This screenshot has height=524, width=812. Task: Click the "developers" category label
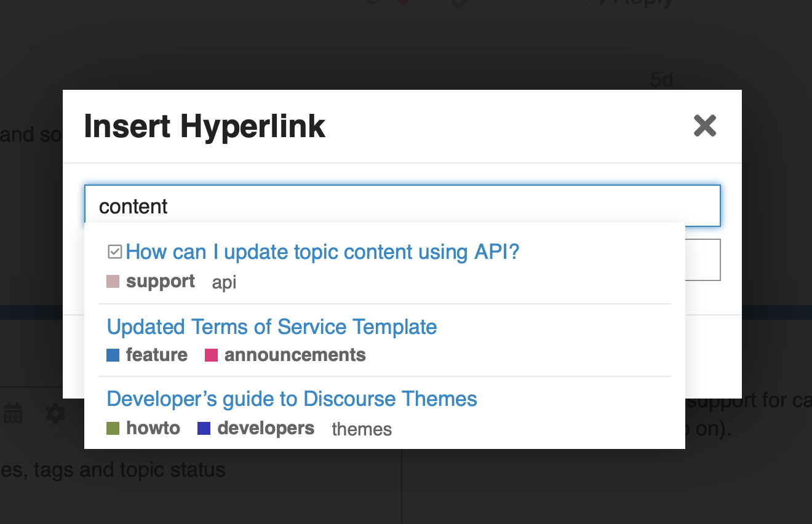point(266,428)
